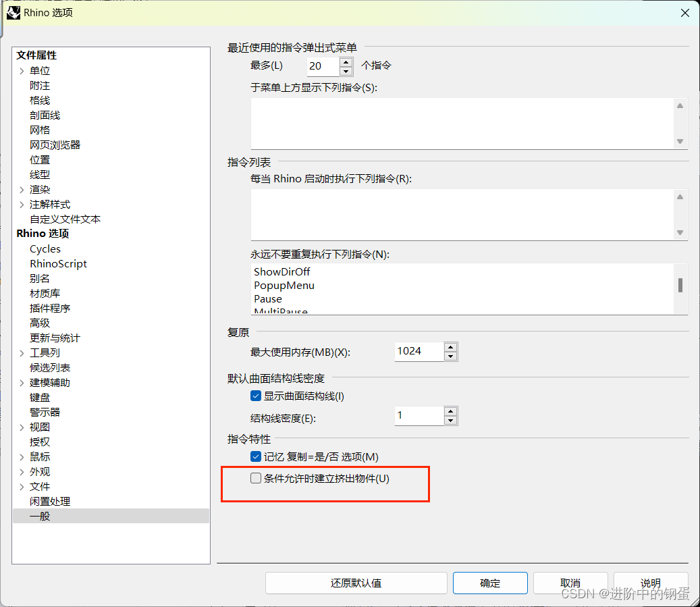Decrease 结构线密度 with down arrow
The width and height of the screenshot is (700, 607).
(450, 421)
